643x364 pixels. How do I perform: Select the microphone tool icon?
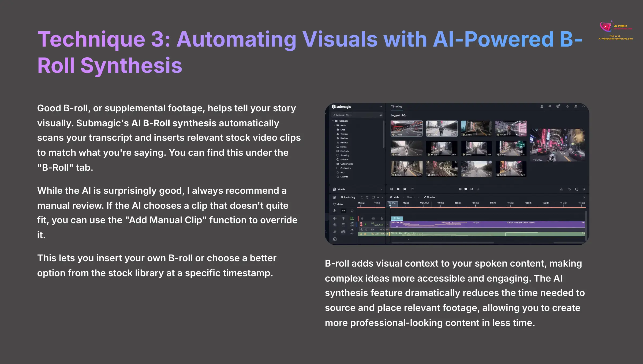click(x=343, y=218)
